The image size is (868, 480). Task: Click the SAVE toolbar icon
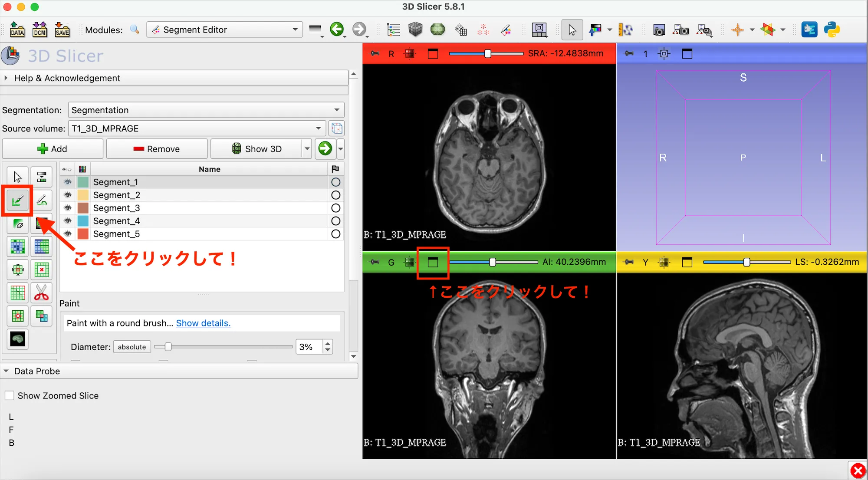(x=61, y=29)
